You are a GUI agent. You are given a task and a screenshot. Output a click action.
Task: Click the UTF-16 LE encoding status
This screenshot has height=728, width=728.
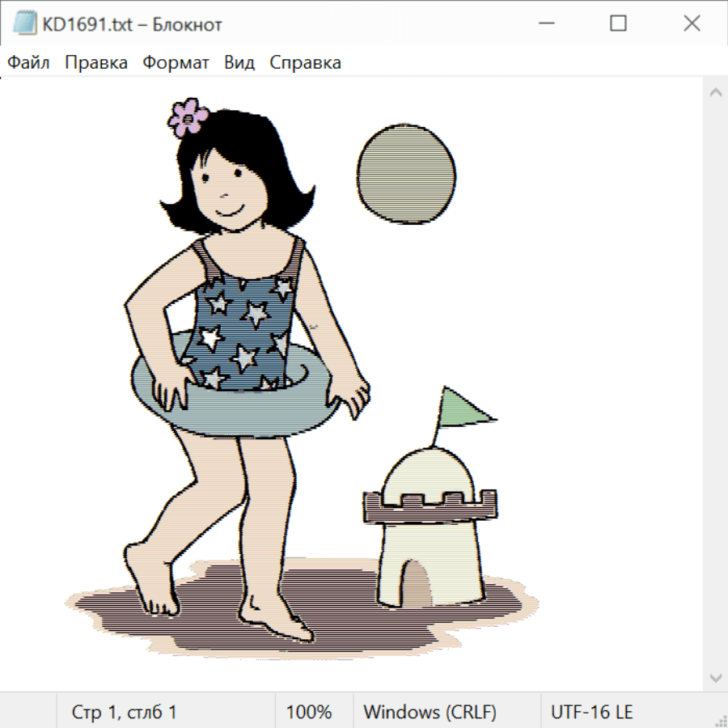point(591,712)
